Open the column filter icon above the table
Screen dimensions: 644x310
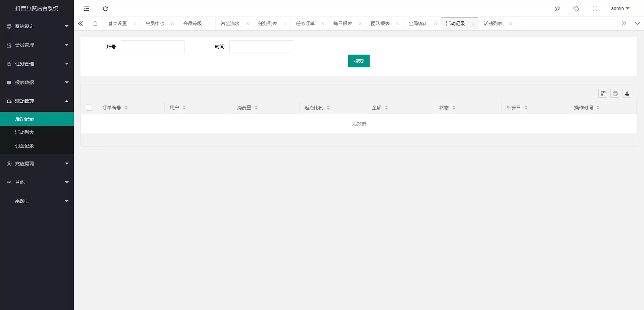[x=603, y=94]
